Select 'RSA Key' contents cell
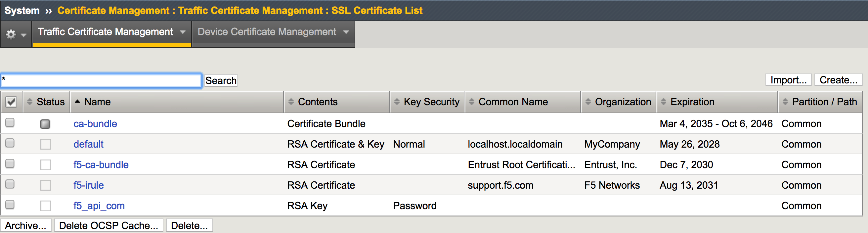The image size is (868, 233). point(307,206)
